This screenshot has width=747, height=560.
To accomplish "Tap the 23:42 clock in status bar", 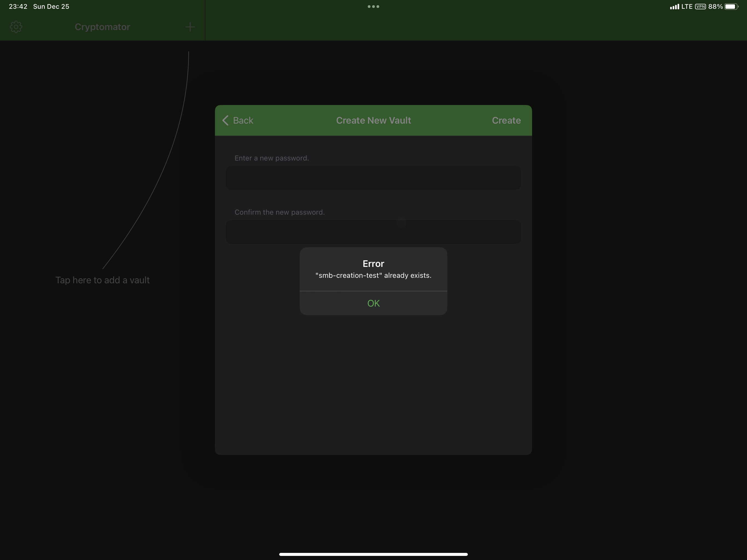I will pos(18,6).
